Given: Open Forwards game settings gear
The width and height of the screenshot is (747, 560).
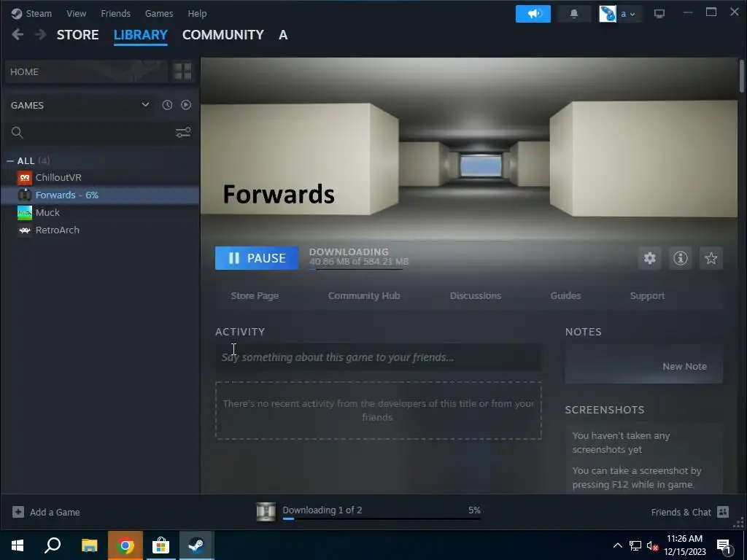Looking at the screenshot, I should [650, 258].
